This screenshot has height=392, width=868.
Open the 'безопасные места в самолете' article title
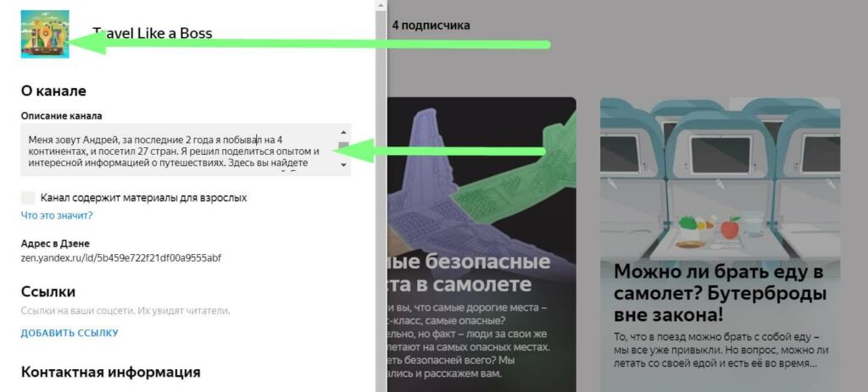(x=470, y=273)
